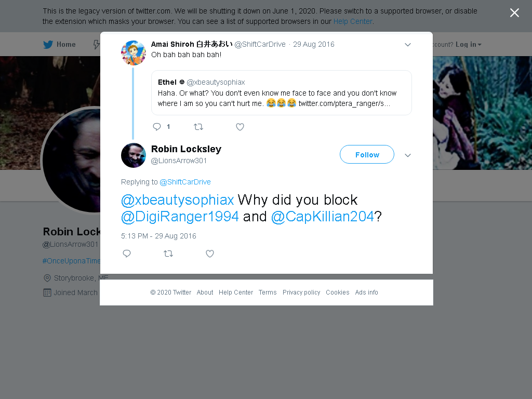
Task: Retweet Amai Shiroh's tweet
Action: pyautogui.click(x=198, y=127)
